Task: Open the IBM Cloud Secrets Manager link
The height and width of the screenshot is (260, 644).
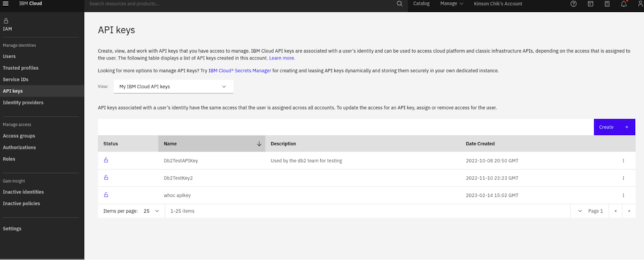Action: 240,71
